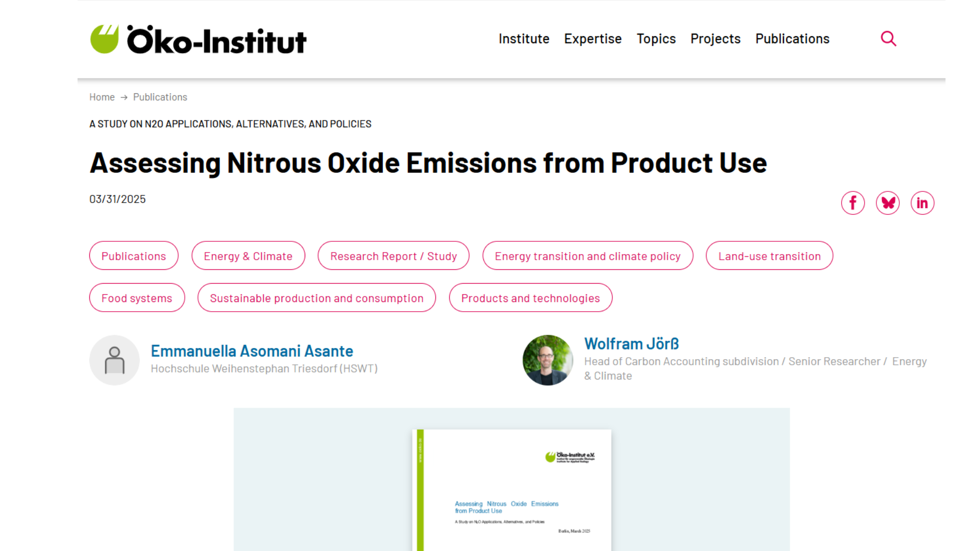
Task: Select the Energy & Climate tag
Action: pos(248,256)
